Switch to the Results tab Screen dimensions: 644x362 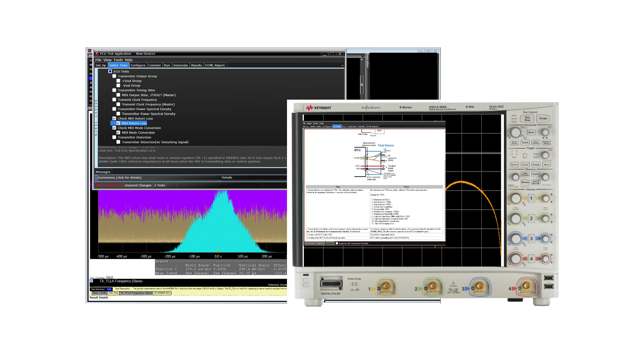(x=196, y=65)
